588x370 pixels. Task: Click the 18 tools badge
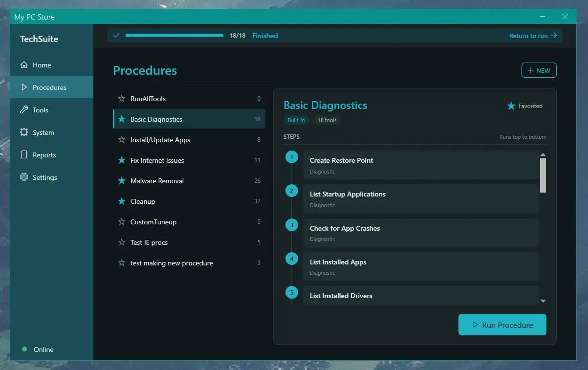coord(327,120)
